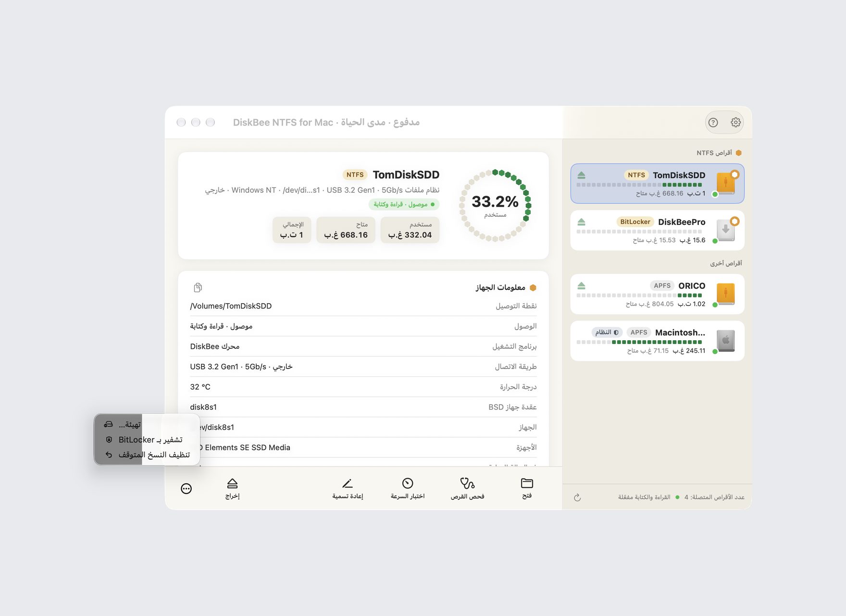Click TomDiskSDD usage bar in sidebar
Image resolution: width=846 pixels, height=616 pixels.
[639, 185]
